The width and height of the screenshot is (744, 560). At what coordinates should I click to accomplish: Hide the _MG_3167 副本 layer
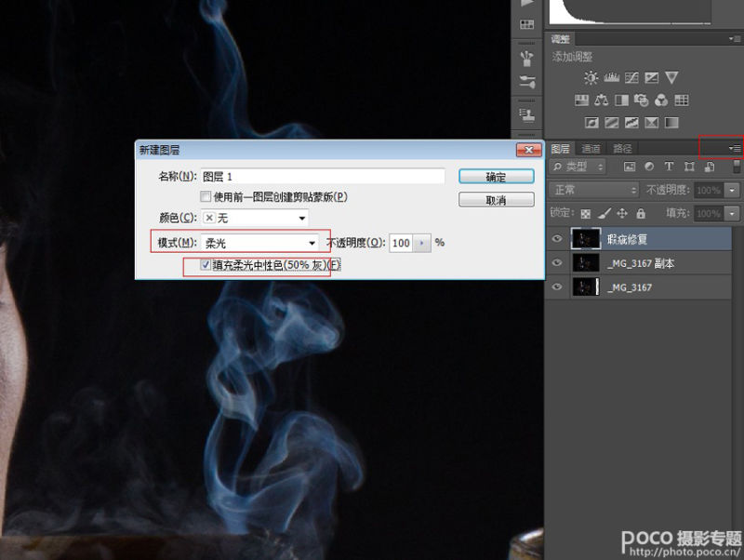(x=558, y=263)
